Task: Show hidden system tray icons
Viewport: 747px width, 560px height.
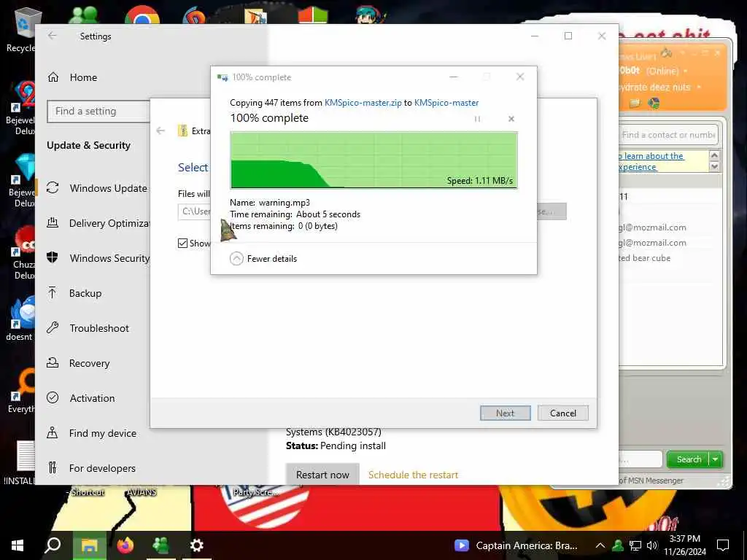Action: coord(600,545)
